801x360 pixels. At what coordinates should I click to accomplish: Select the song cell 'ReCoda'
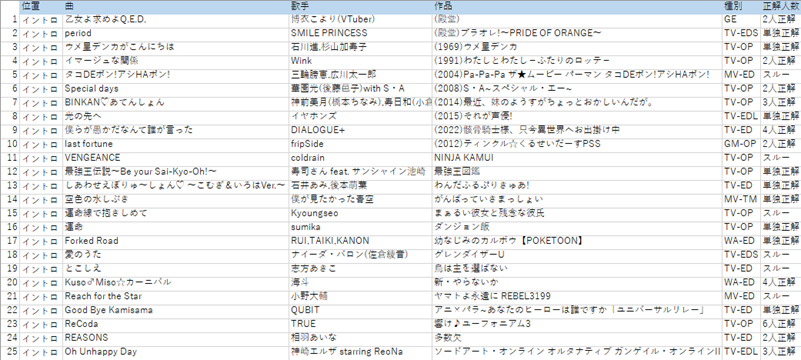click(176, 324)
